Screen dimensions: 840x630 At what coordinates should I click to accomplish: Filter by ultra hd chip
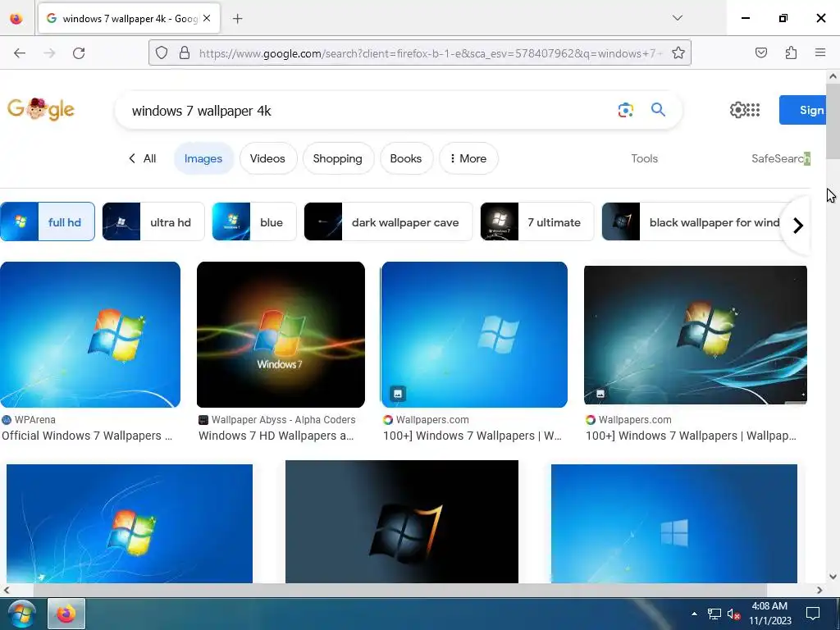(x=153, y=221)
